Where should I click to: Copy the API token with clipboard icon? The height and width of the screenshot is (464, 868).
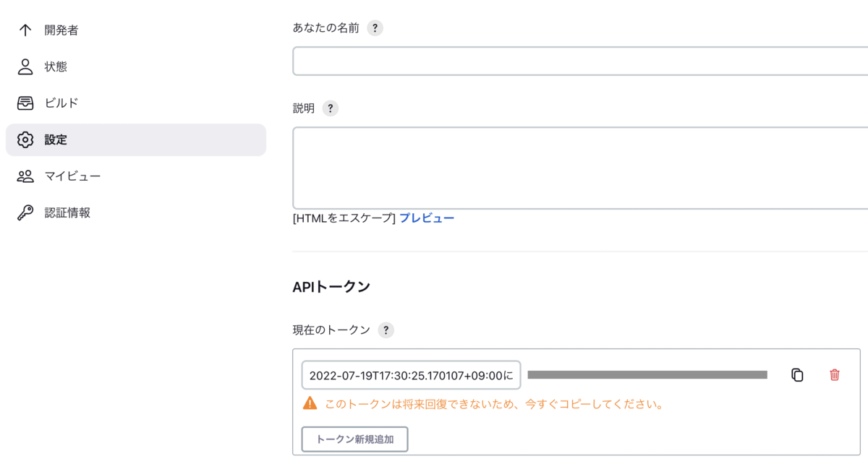(797, 374)
